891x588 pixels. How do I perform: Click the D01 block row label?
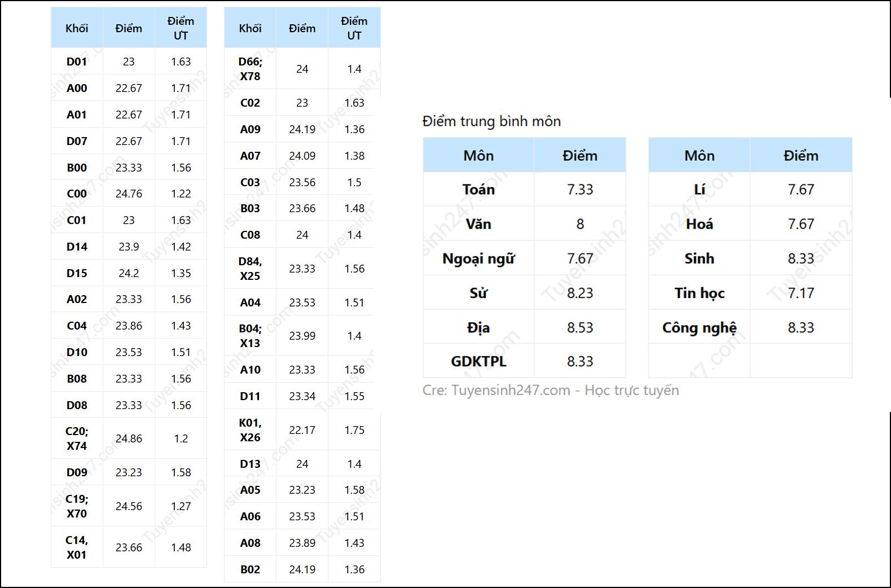[77, 62]
